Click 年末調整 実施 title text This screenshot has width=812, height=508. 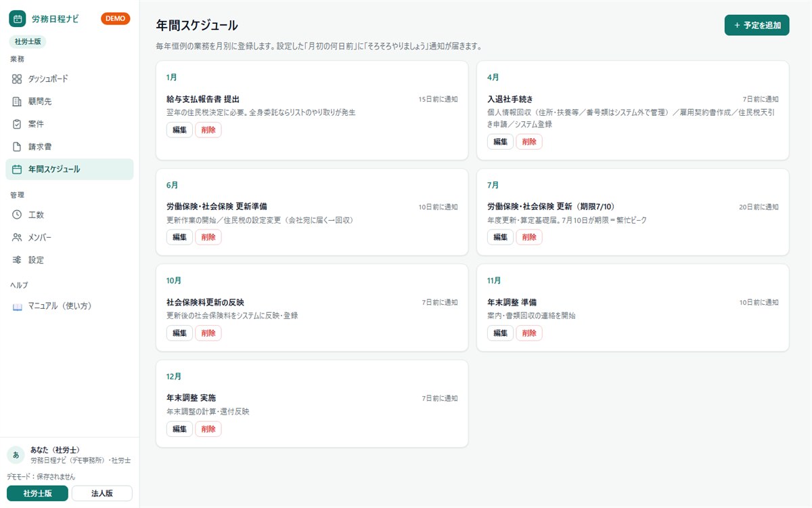click(x=191, y=398)
